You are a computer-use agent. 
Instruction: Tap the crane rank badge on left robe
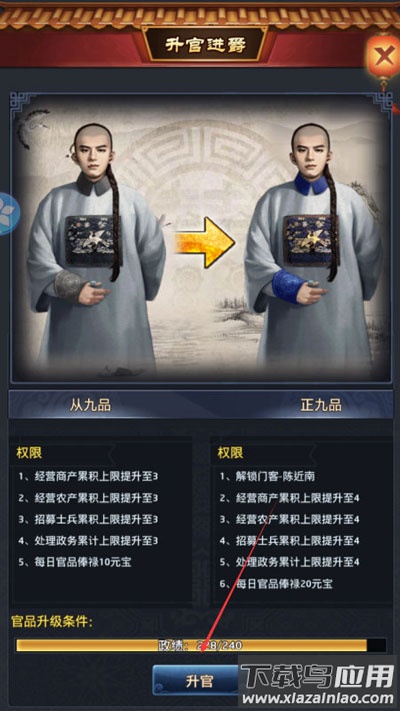point(91,241)
